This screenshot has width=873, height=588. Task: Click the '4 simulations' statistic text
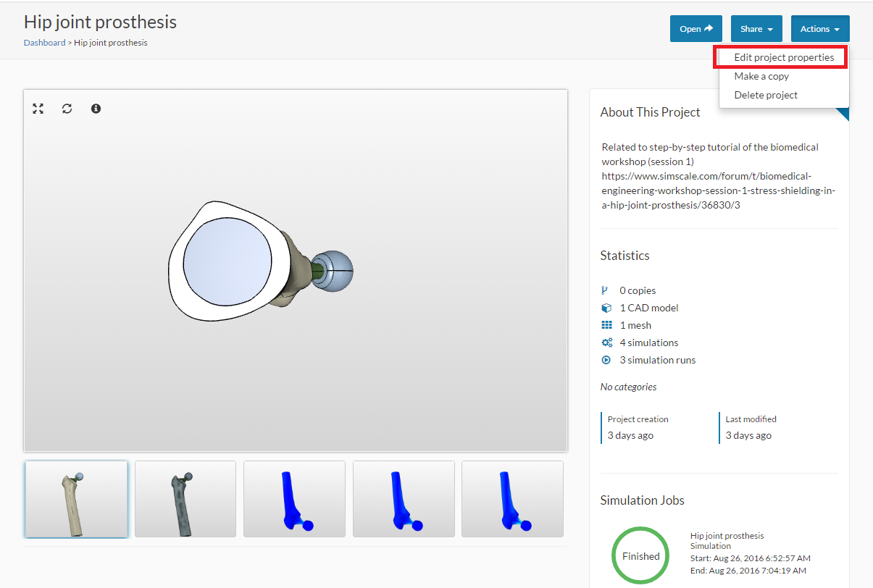point(649,343)
